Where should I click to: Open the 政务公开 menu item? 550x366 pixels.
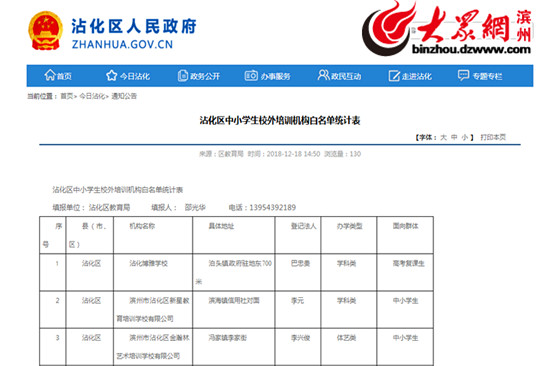(x=205, y=76)
